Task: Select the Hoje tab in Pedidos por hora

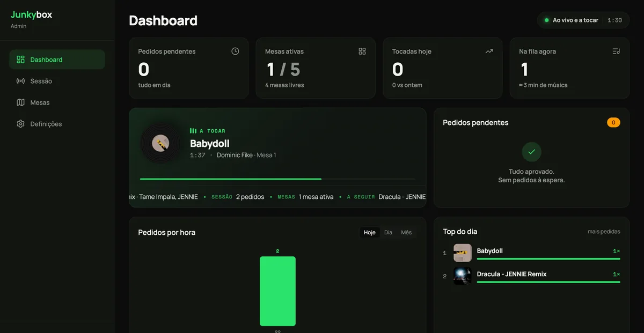Action: [369, 232]
